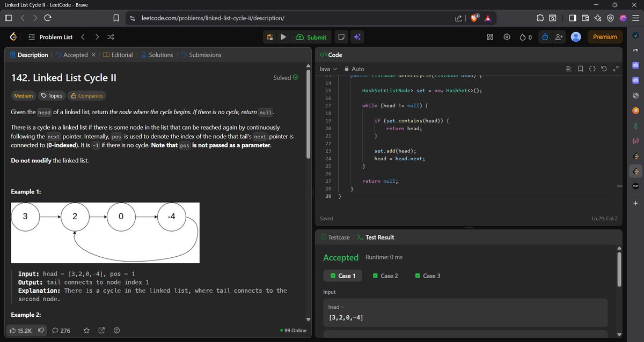The height and width of the screenshot is (342, 644).
Task: Click the description panel scrollbar
Action: click(308, 114)
